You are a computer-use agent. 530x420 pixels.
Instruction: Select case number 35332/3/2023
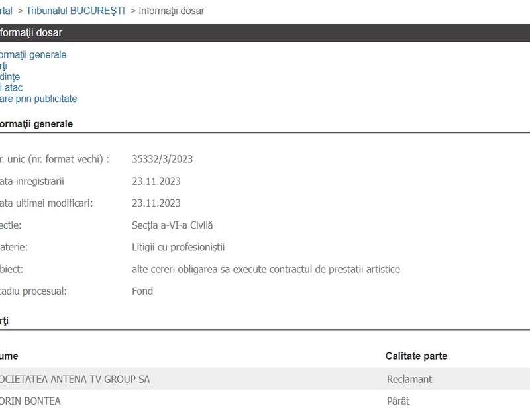162,159
